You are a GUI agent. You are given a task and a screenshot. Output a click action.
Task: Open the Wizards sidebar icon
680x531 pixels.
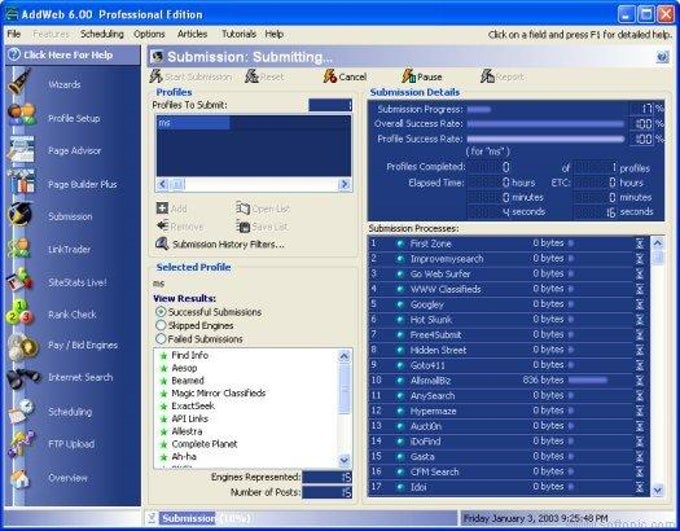click(19, 82)
